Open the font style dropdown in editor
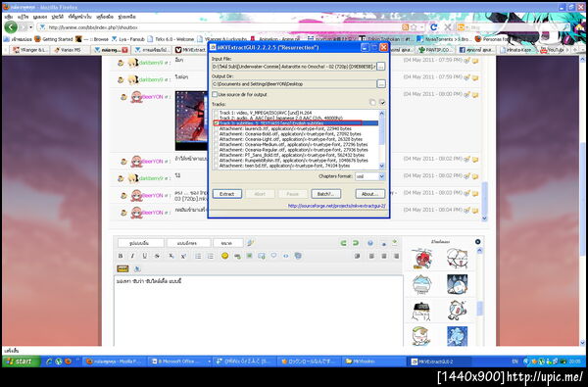This screenshot has height=387, width=588. pyautogui.click(x=140, y=243)
